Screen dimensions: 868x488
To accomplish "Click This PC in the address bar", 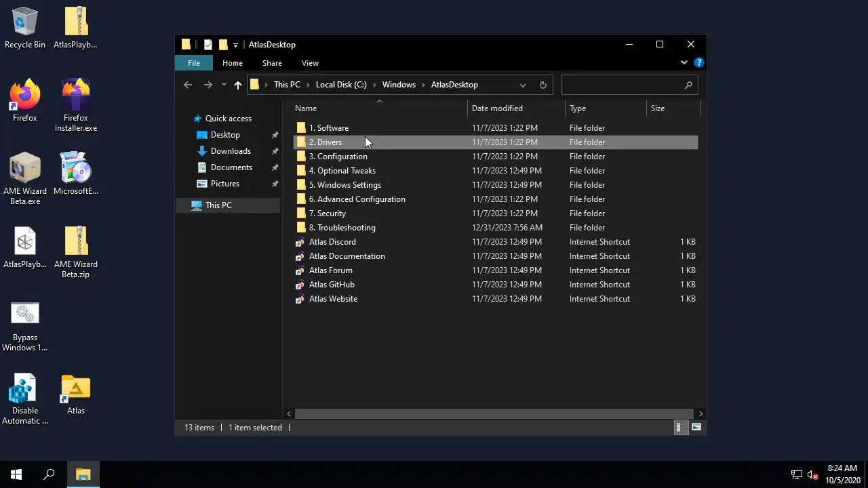I will pyautogui.click(x=287, y=85).
